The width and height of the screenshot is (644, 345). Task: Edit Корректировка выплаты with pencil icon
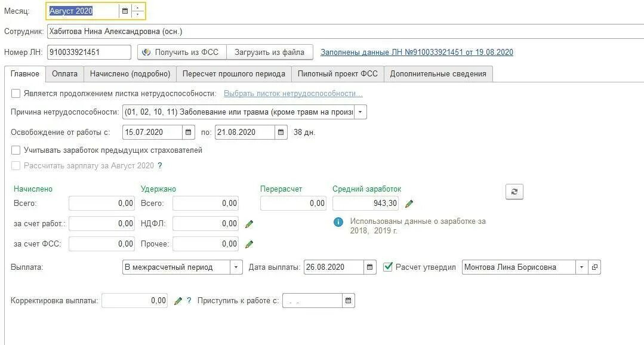pyautogui.click(x=178, y=301)
